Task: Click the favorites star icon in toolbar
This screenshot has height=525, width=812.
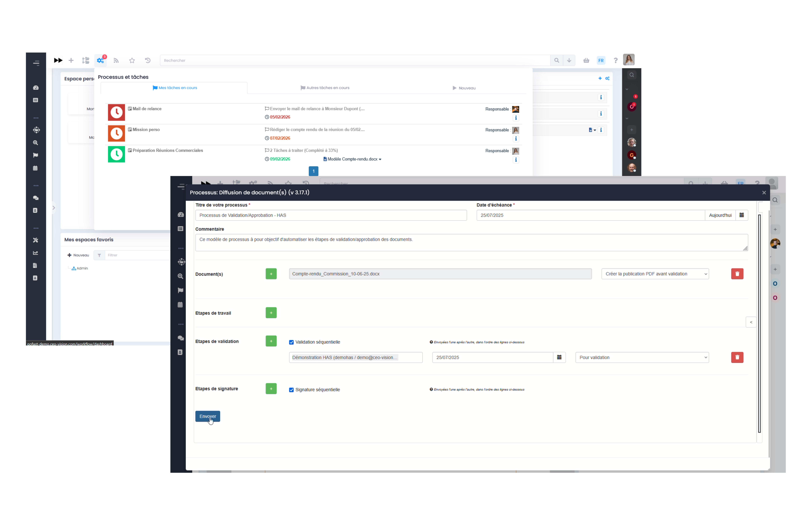Action: (x=132, y=60)
